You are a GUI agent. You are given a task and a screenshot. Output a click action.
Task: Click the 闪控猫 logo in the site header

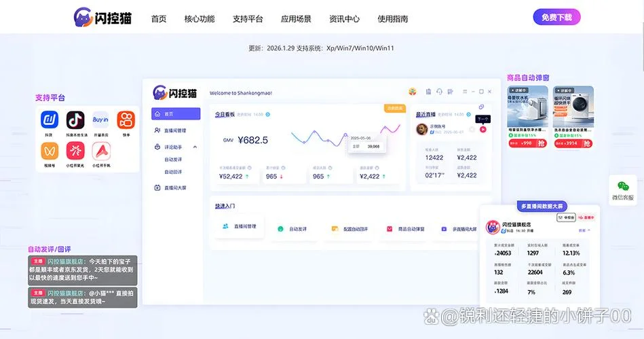(102, 18)
